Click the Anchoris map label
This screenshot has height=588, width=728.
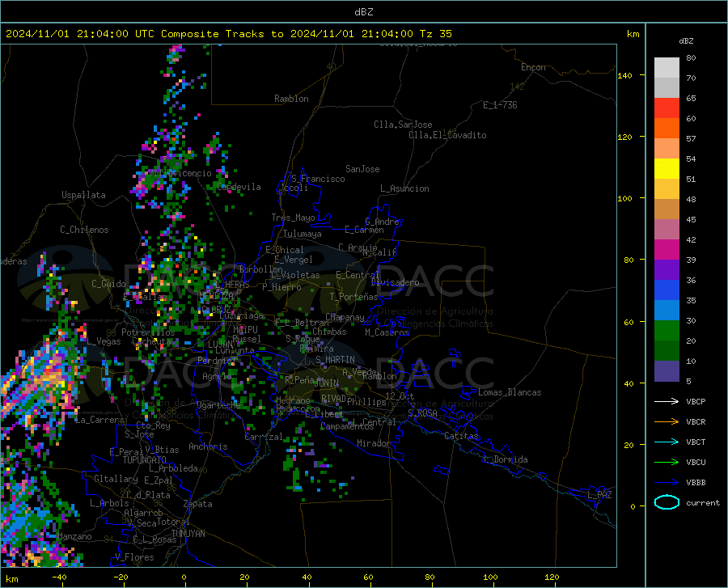pos(208,446)
